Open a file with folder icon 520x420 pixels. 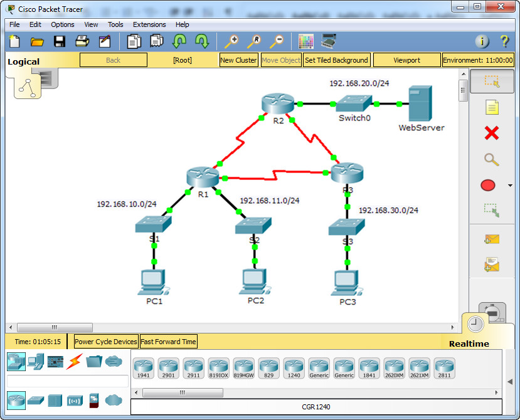tap(37, 41)
